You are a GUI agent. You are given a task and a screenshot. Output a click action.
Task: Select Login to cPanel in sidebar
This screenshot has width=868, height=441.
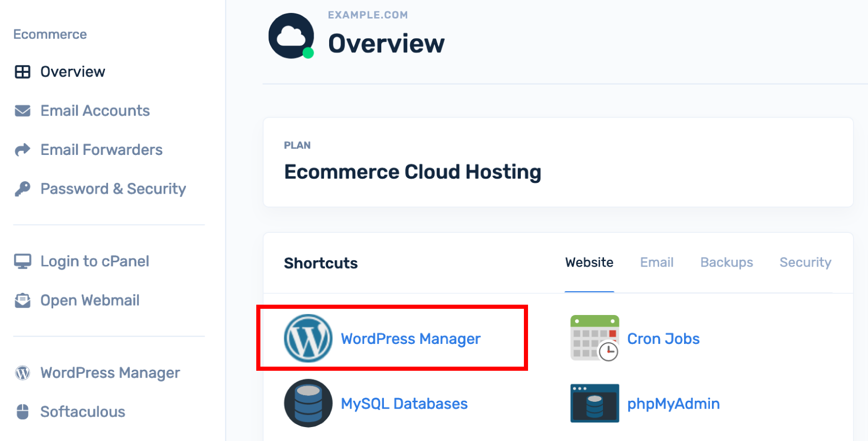click(95, 261)
